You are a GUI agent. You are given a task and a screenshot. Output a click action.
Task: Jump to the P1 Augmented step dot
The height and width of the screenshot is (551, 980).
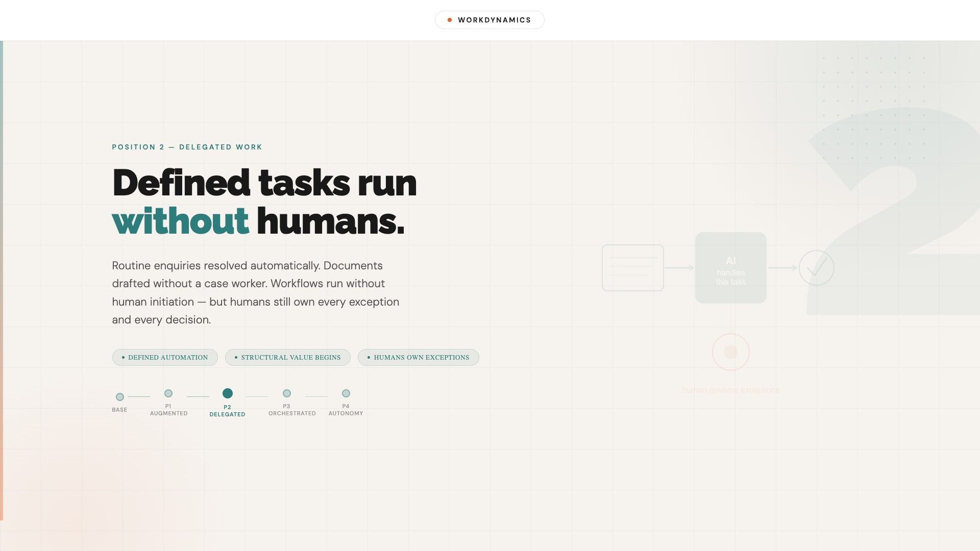click(168, 393)
